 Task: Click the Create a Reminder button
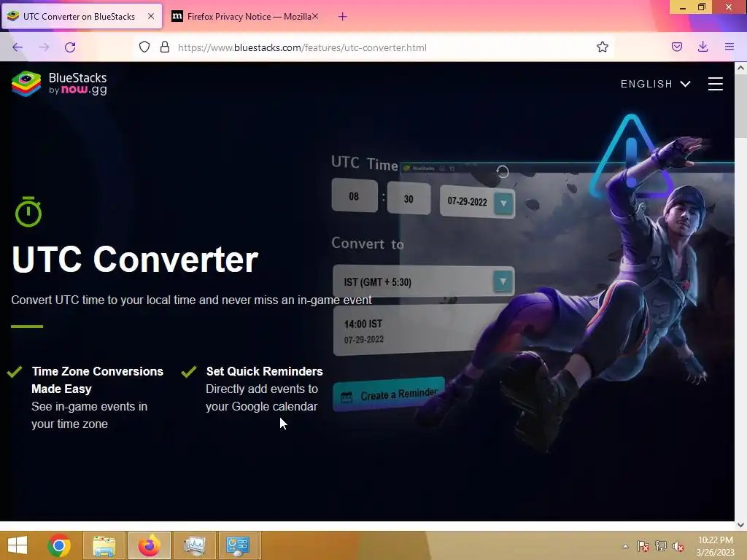pos(389,394)
